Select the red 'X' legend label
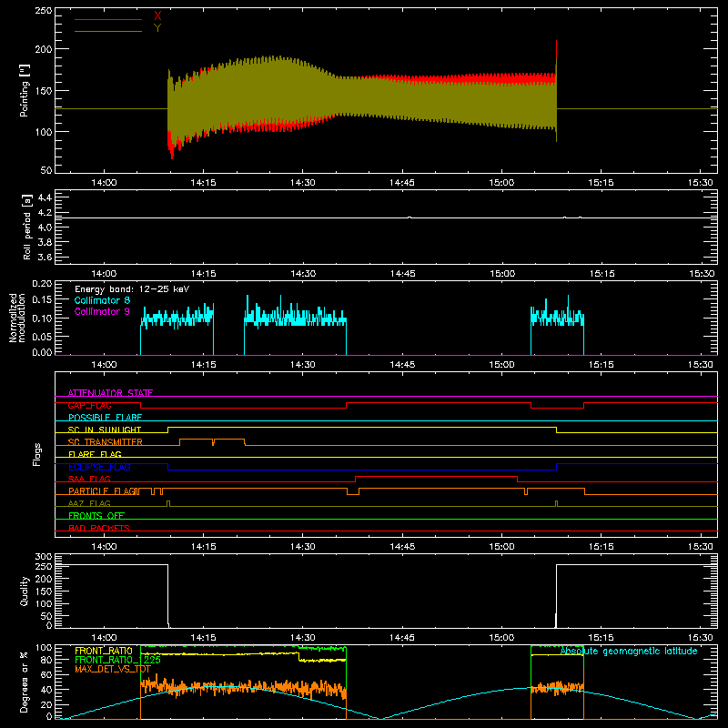 [x=157, y=16]
